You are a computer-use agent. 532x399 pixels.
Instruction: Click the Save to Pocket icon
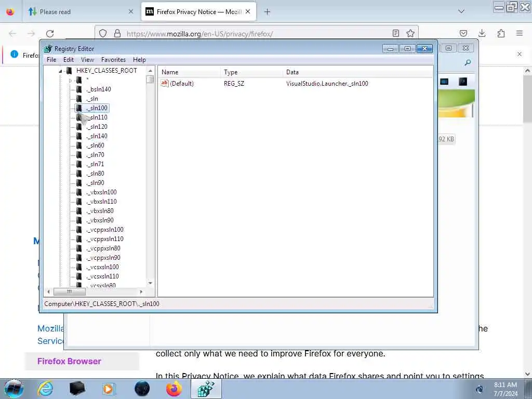coord(463,33)
